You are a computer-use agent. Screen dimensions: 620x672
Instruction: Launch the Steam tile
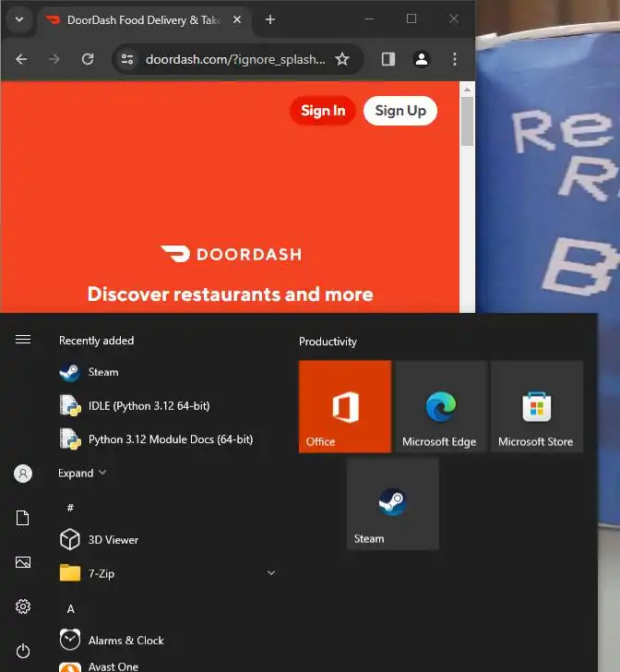393,504
